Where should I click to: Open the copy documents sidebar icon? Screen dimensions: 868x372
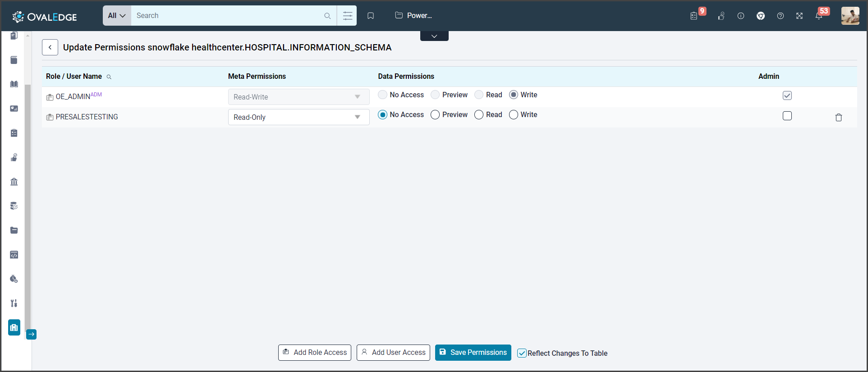coord(14,36)
